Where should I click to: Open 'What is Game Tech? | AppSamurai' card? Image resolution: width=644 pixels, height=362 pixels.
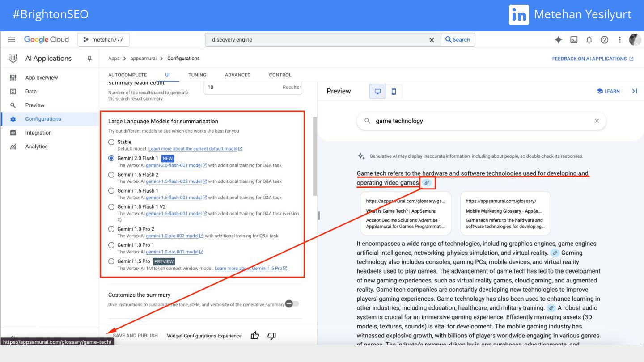click(x=406, y=214)
